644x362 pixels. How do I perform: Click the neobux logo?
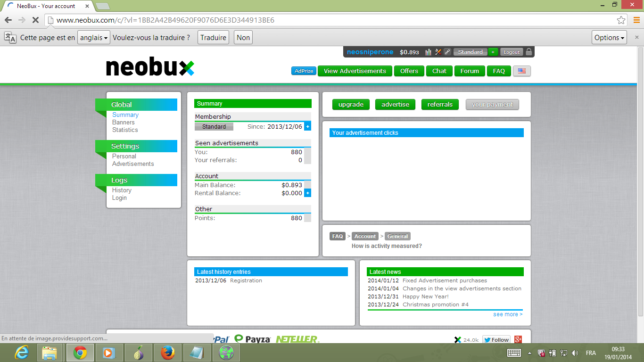(150, 67)
